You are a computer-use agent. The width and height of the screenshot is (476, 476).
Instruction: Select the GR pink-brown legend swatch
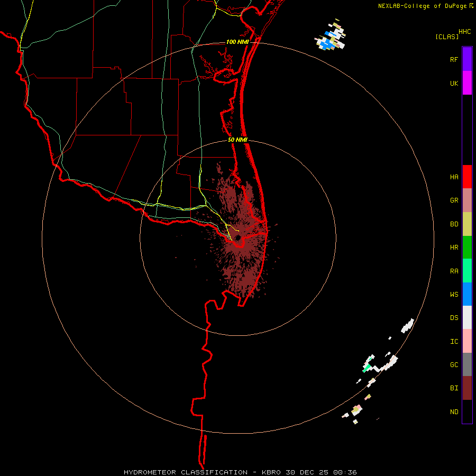(467, 200)
